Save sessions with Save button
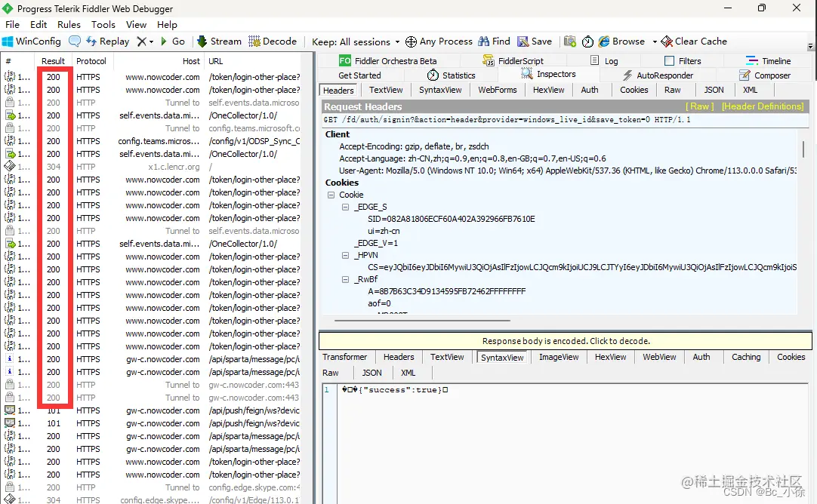817x504 pixels. (535, 41)
